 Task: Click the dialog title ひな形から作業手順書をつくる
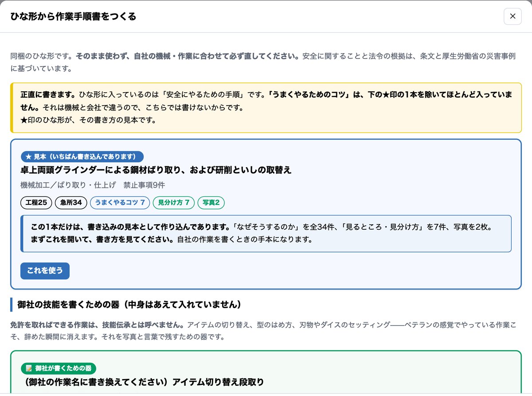pyautogui.click(x=73, y=17)
